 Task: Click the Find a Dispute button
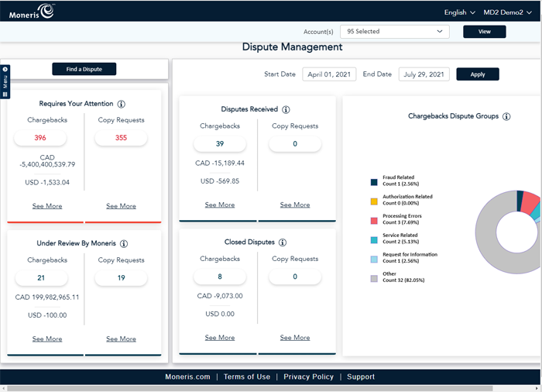(84, 69)
